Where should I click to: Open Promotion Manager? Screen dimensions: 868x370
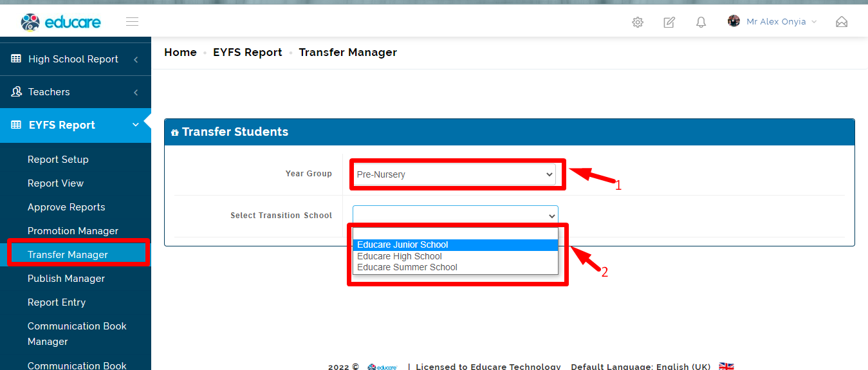(x=73, y=231)
